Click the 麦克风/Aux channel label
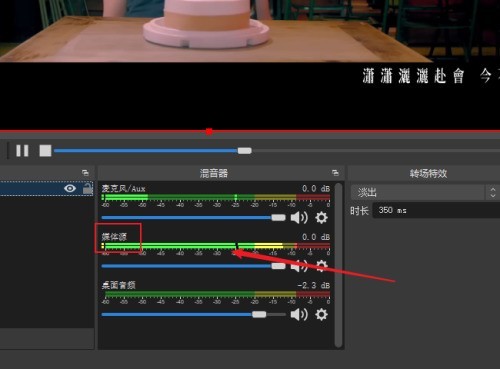 pyautogui.click(x=123, y=189)
